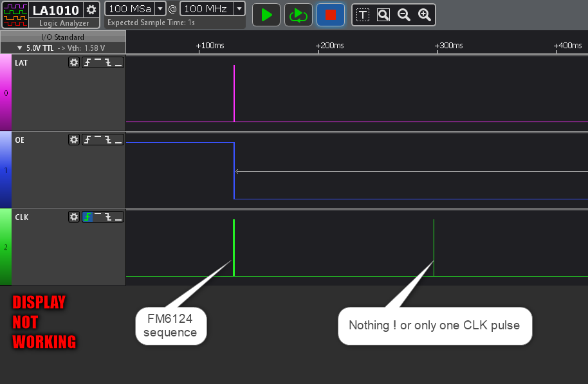Disable the rising edge trigger on CLK
Viewport: 588px width, 384px height.
(x=88, y=217)
